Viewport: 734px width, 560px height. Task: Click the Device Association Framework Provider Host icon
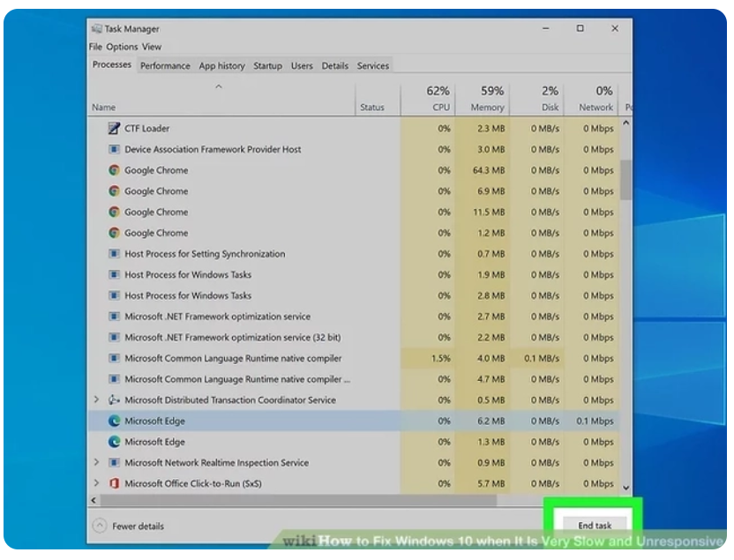pos(114,149)
